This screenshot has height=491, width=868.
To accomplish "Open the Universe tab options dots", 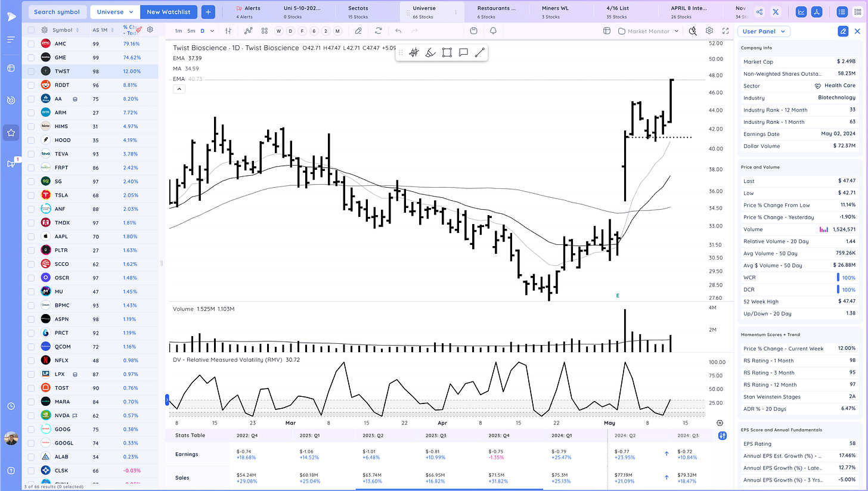I will [456, 12].
